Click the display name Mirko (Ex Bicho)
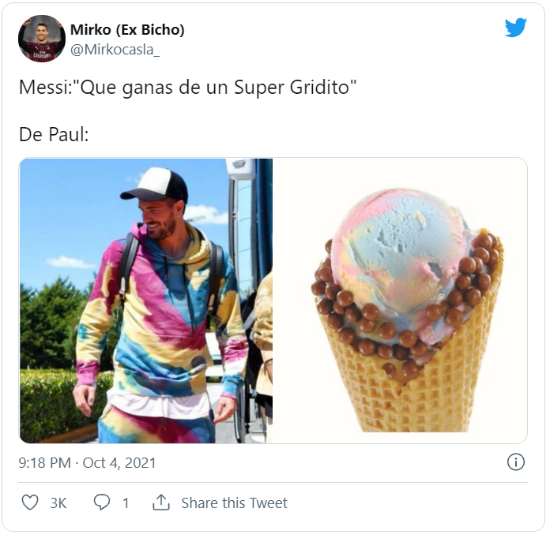The height and width of the screenshot is (538, 550). [x=127, y=30]
